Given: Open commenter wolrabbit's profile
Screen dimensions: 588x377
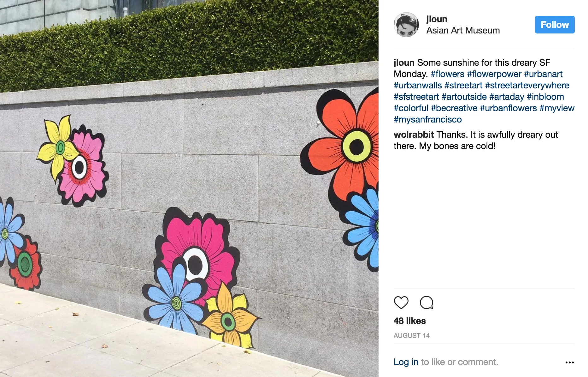Looking at the screenshot, I should click(x=414, y=135).
